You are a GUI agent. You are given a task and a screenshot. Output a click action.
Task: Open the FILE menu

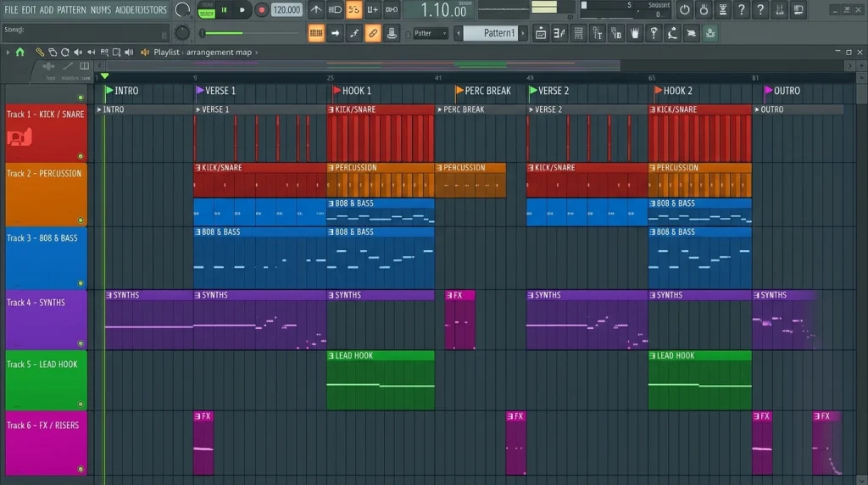tap(11, 10)
